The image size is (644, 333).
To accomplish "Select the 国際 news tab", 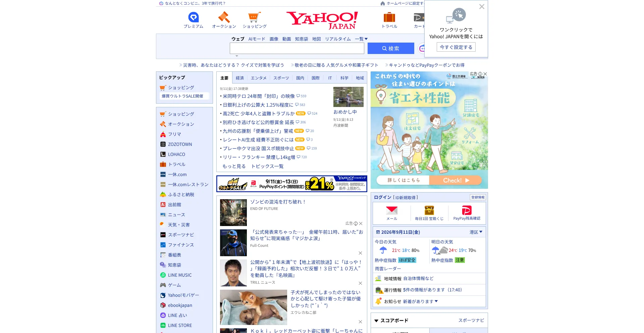I will (315, 78).
